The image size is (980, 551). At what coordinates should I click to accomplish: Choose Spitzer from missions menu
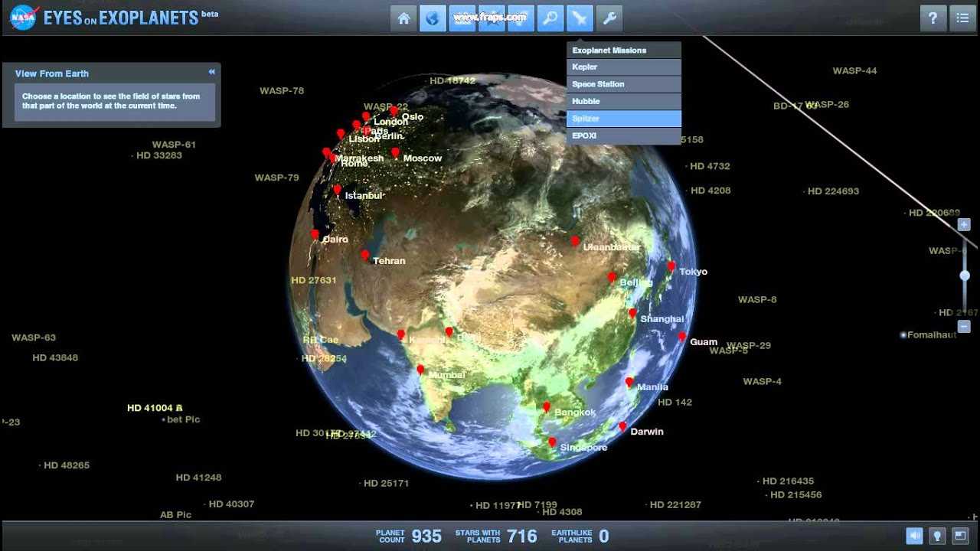tap(624, 119)
